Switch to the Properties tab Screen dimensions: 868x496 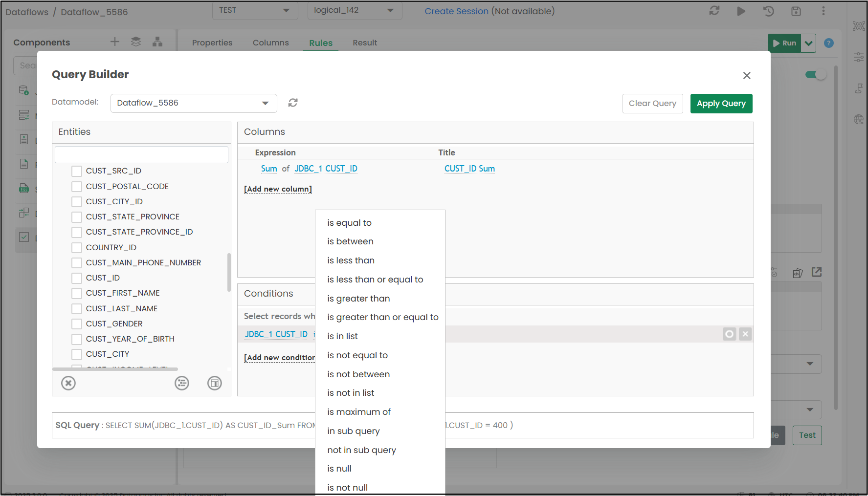(x=212, y=43)
